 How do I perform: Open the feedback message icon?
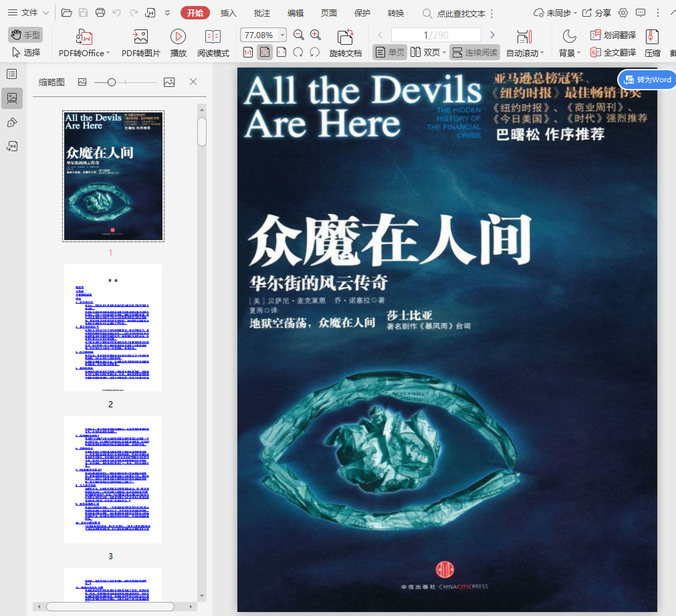click(641, 13)
